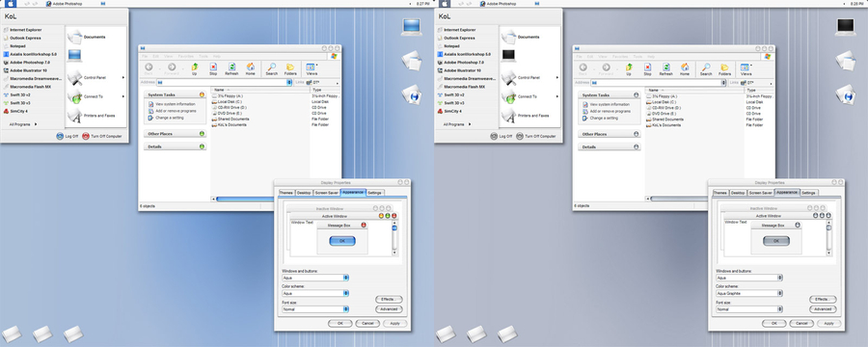The width and height of the screenshot is (868, 347).
Task: Click Up icon in blue Aqua Explorer toolbar
Action: coord(194,67)
